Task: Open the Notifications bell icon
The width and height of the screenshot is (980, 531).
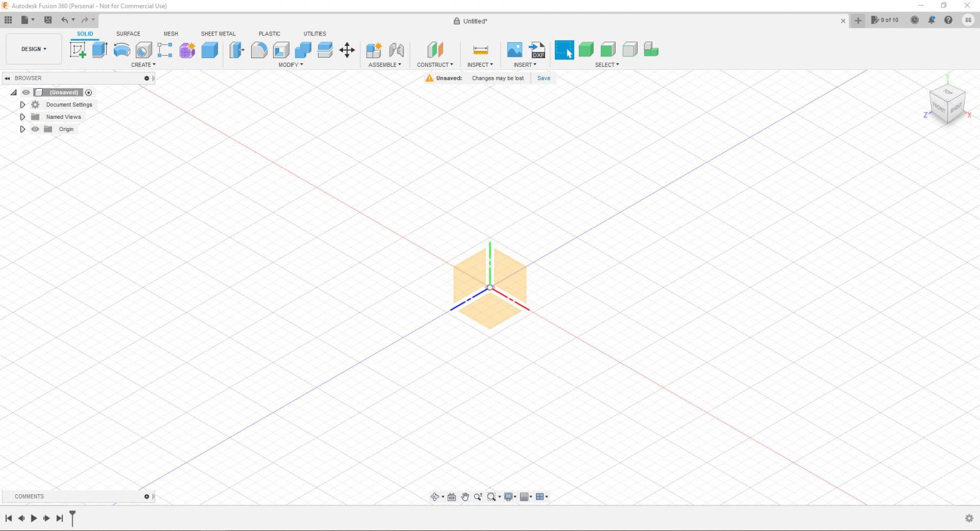Action: pos(932,20)
